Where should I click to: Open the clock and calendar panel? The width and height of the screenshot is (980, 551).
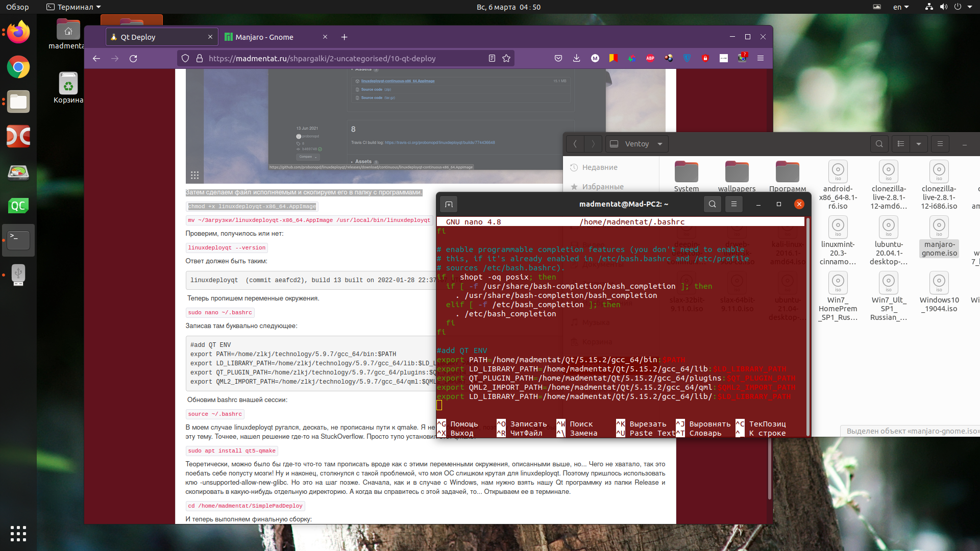coord(508,7)
